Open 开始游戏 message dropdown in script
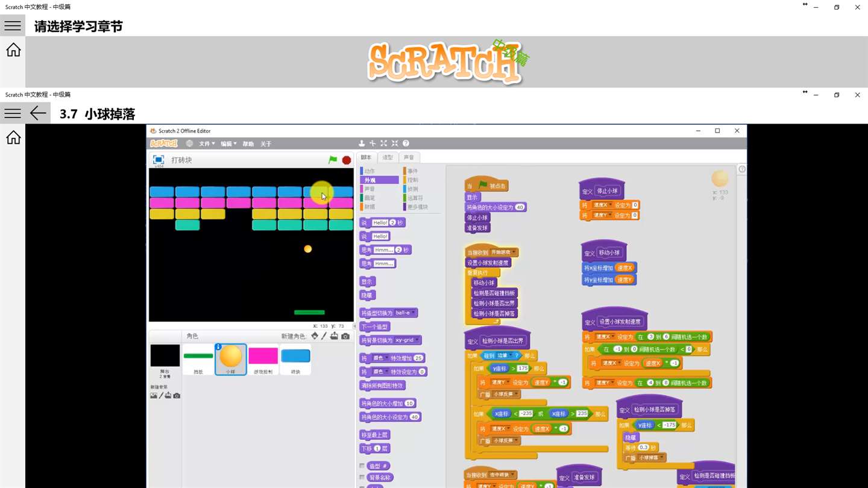Image resolution: width=868 pixels, height=488 pixels. 503,252
